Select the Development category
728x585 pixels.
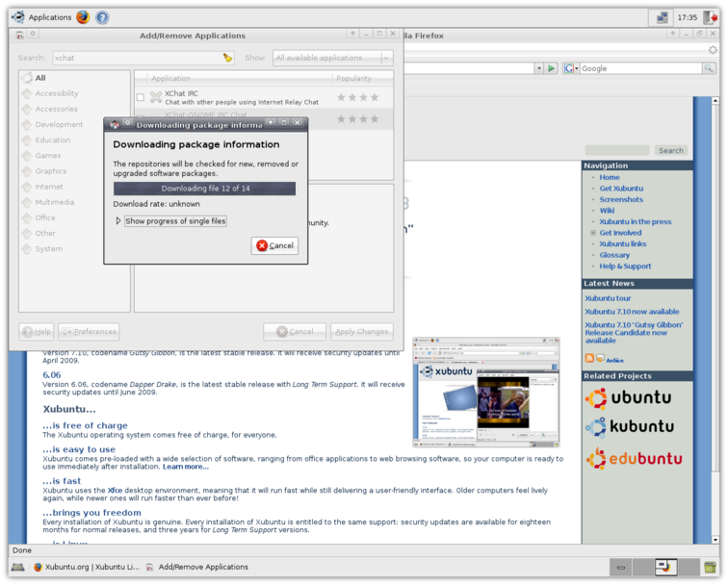(x=59, y=124)
